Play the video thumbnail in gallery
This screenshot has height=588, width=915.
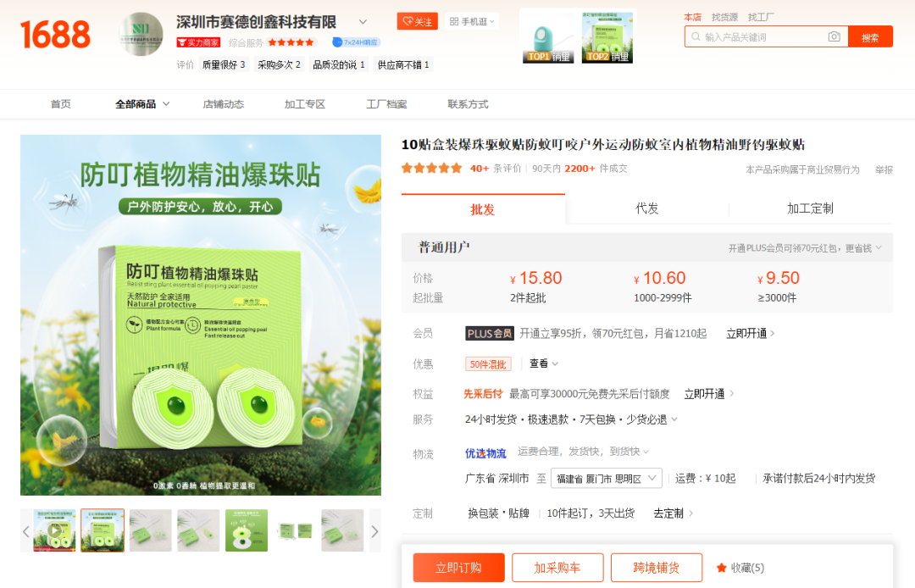[54, 531]
